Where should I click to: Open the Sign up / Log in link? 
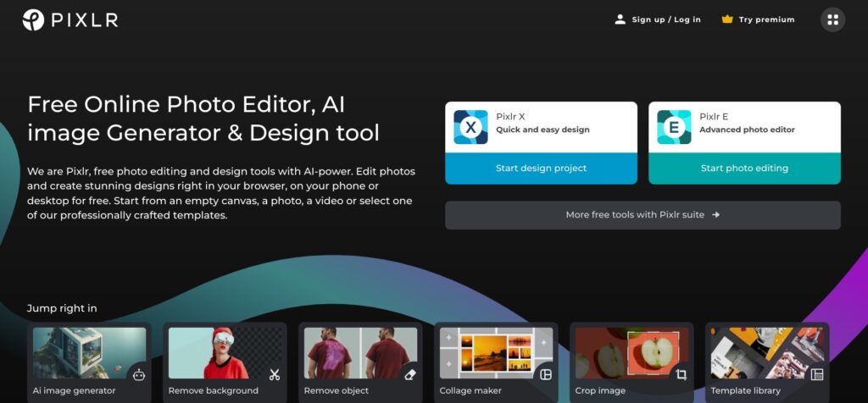pyautogui.click(x=666, y=19)
